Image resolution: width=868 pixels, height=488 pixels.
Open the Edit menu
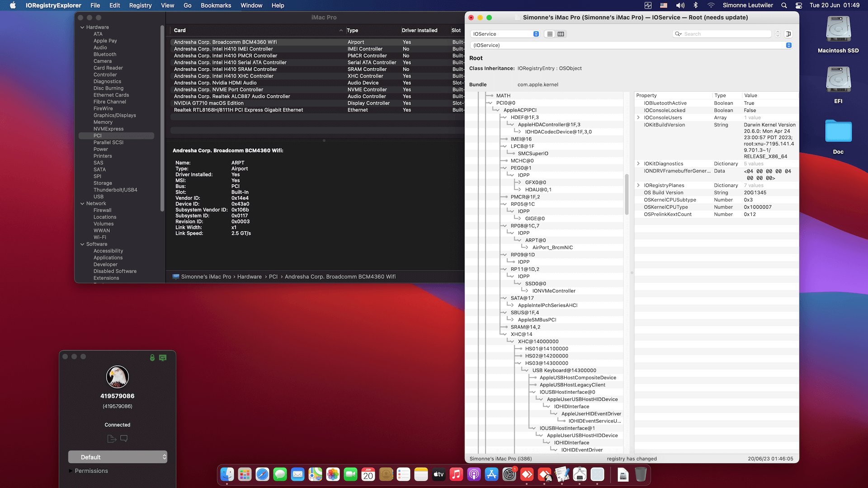pyautogui.click(x=115, y=5)
